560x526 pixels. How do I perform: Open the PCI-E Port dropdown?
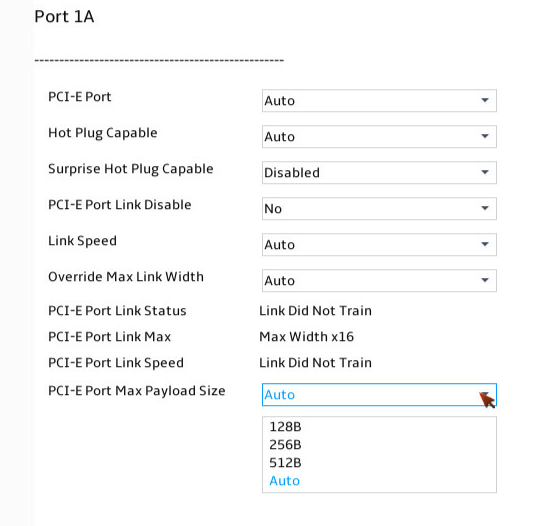[x=379, y=101]
